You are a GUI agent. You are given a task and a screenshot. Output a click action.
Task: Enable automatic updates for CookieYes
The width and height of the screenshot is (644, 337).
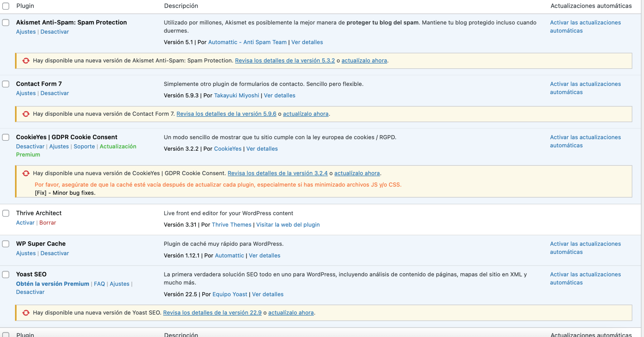point(585,141)
